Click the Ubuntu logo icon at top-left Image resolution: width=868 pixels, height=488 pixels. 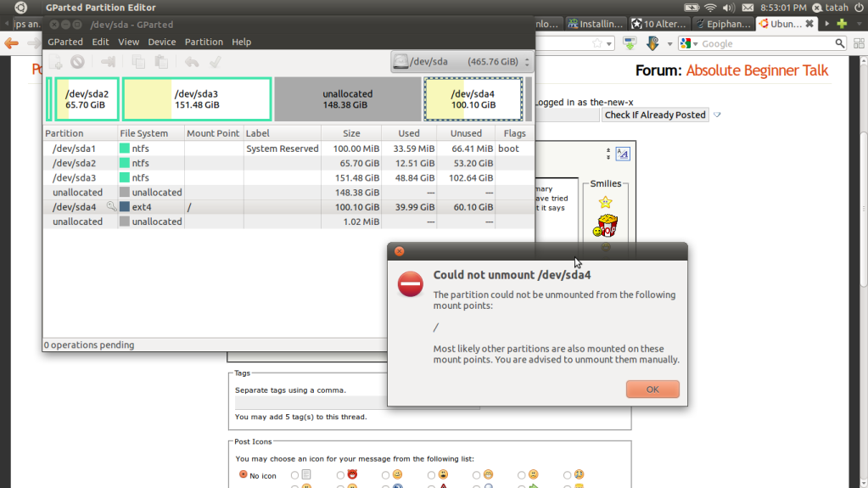click(x=20, y=7)
